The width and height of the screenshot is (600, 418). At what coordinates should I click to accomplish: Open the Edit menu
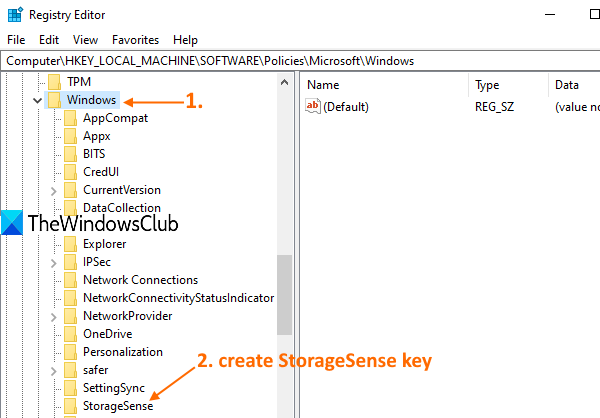(x=49, y=40)
